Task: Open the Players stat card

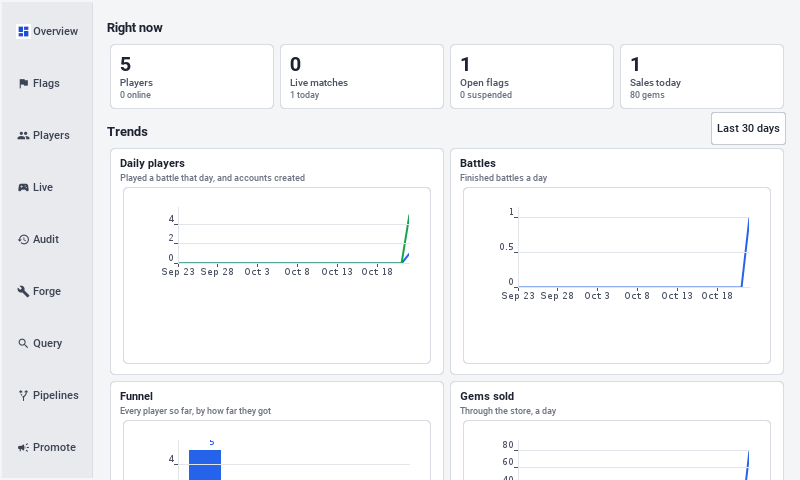Action: [192, 77]
